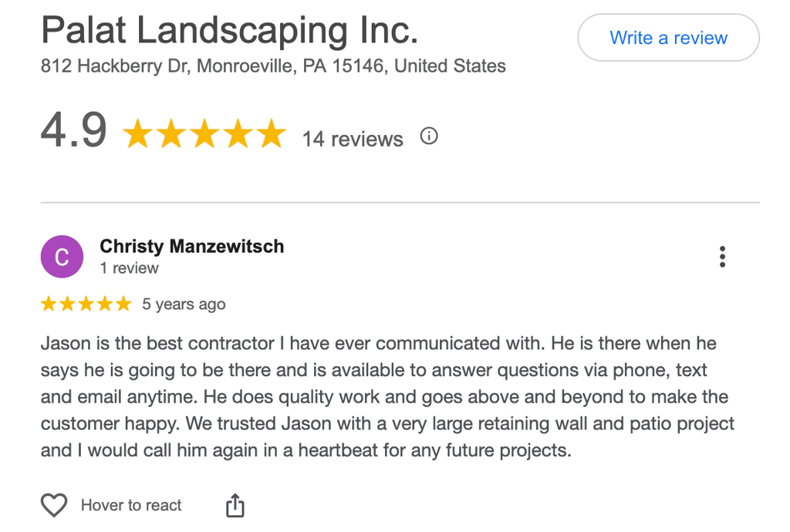
Task: Click the Hover to react label
Action: [131, 506]
